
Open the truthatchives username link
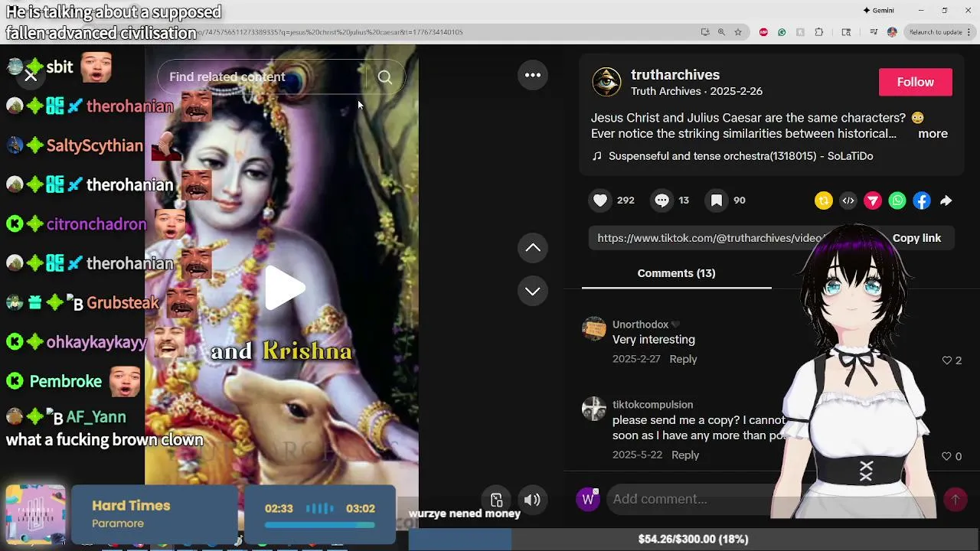(x=675, y=75)
